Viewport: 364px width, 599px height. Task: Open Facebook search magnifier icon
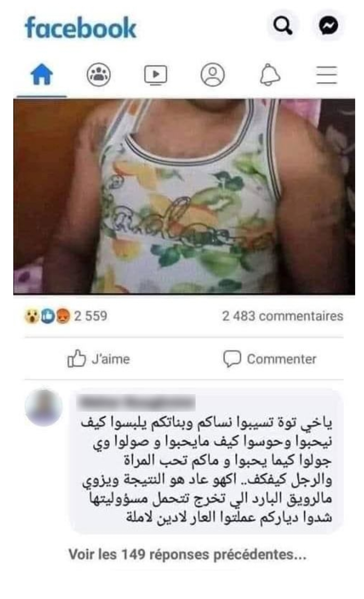pos(283,25)
